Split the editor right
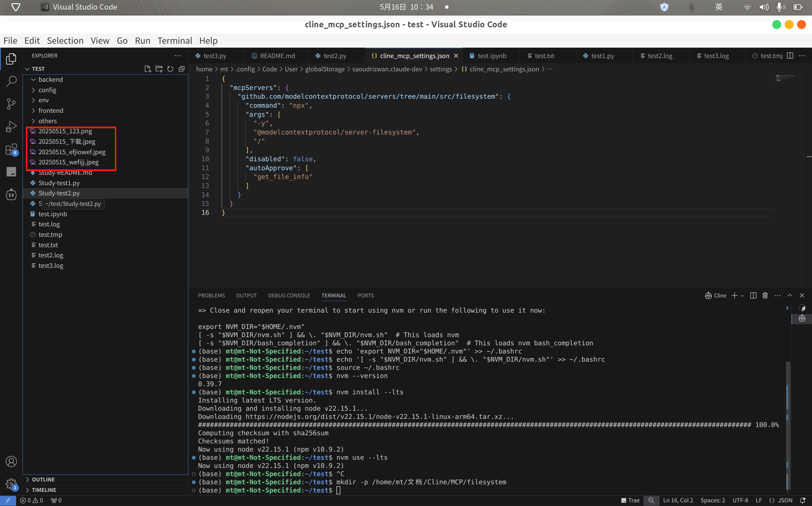Screen dimensions: 812x506 (x=790, y=56)
